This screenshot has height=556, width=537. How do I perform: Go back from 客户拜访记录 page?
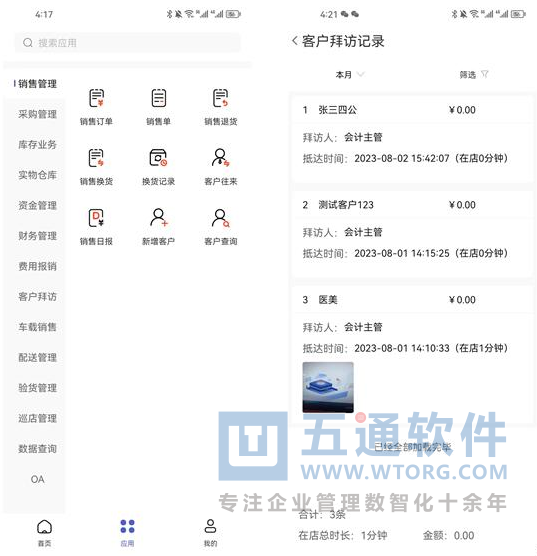point(295,41)
